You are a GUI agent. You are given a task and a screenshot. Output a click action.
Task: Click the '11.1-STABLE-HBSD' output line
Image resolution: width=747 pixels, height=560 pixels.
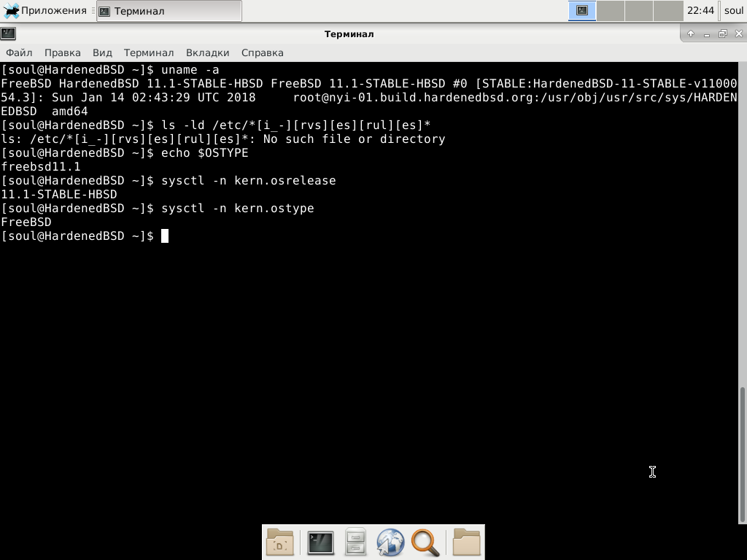(x=59, y=195)
